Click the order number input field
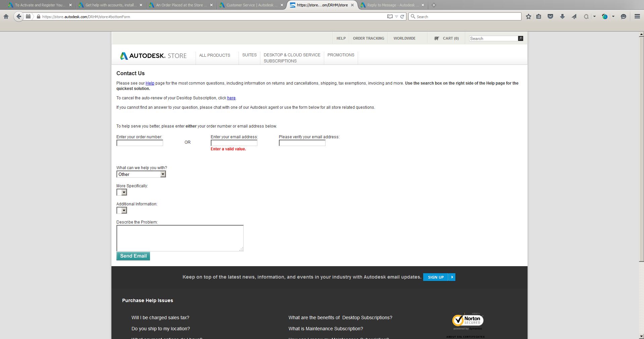Image resolution: width=644 pixels, height=339 pixels. (x=140, y=143)
